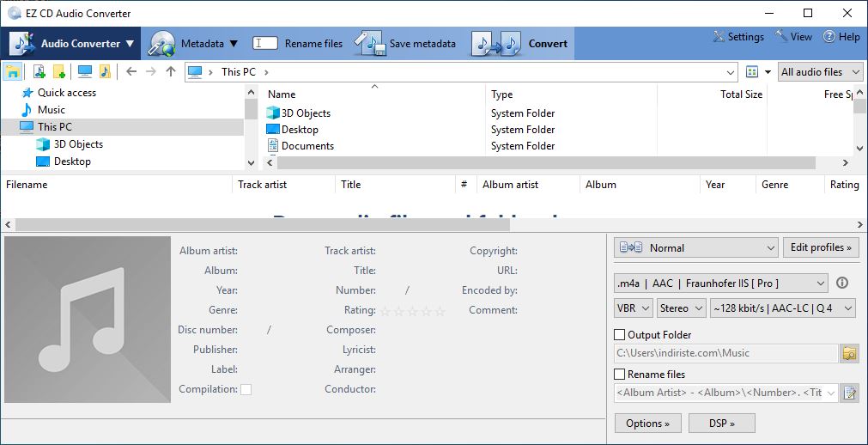Image resolution: width=868 pixels, height=445 pixels.
Task: Click the app icon in title bar
Action: pyautogui.click(x=15, y=13)
